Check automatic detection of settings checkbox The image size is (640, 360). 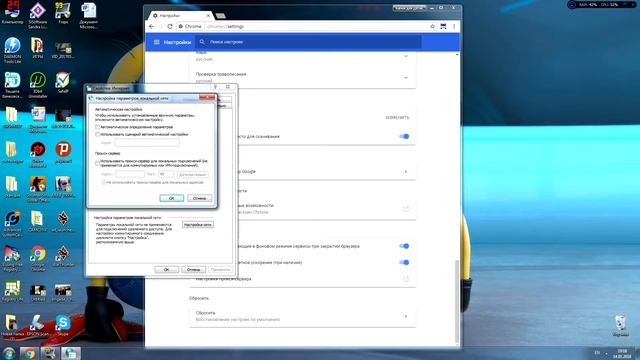click(98, 127)
